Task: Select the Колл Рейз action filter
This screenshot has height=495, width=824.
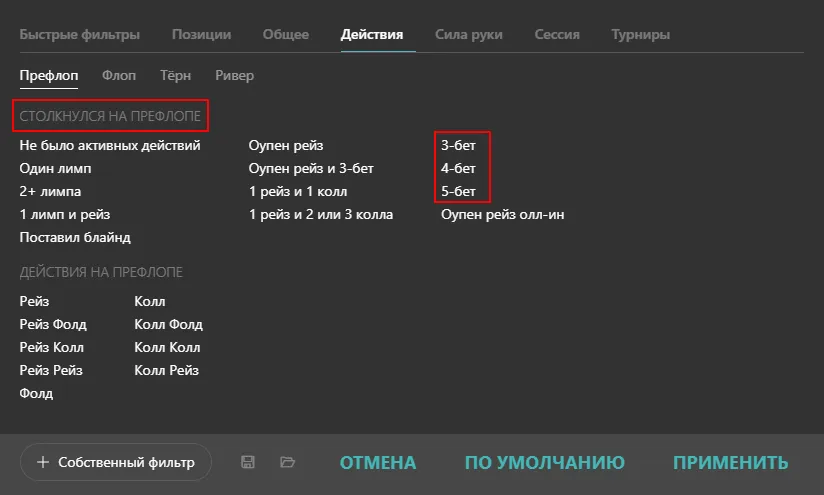Action: pyautogui.click(x=167, y=370)
